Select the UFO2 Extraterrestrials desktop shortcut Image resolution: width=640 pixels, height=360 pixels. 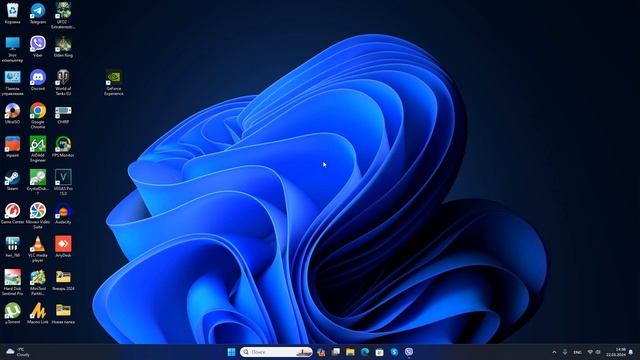(x=63, y=16)
